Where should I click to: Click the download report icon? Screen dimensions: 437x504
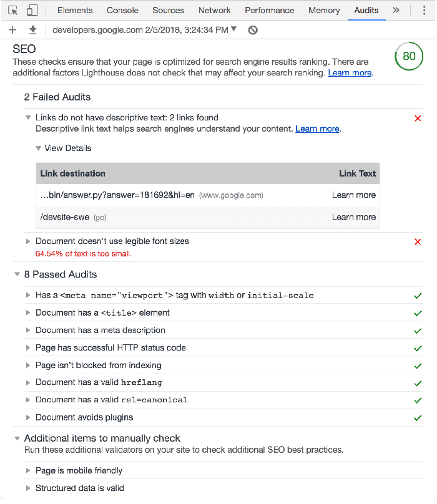(x=32, y=30)
